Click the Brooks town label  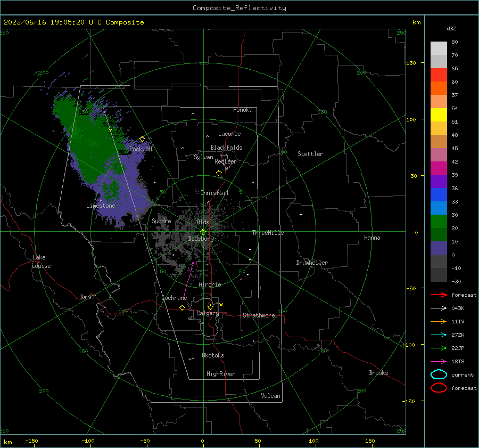tap(378, 373)
